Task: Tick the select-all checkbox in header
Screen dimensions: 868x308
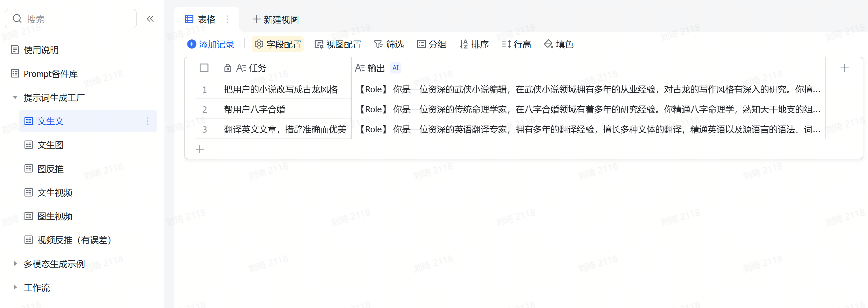Action: pos(204,68)
